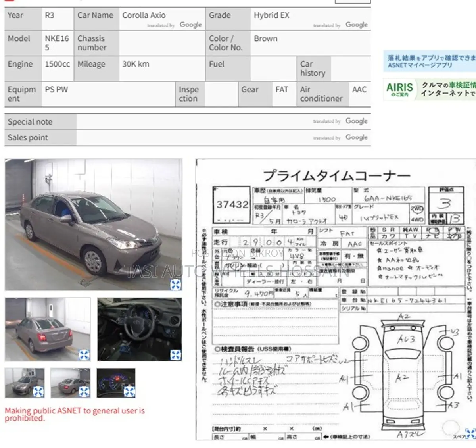Click the Google logo in the Grade cell
The width and height of the screenshot is (476, 448).
click(x=357, y=25)
